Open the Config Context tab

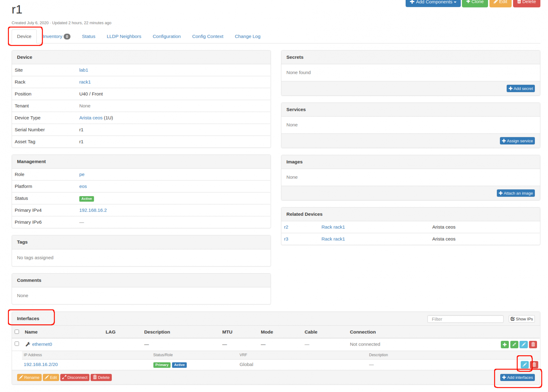(208, 36)
